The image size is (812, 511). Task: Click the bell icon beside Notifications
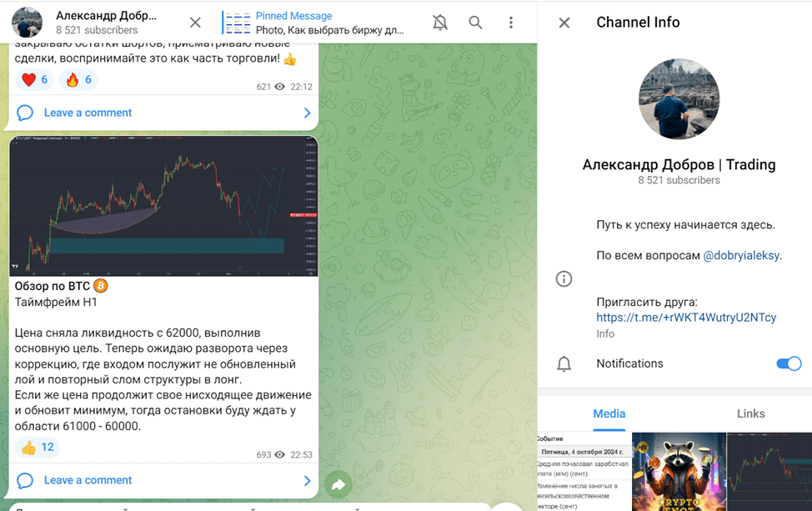(x=564, y=363)
